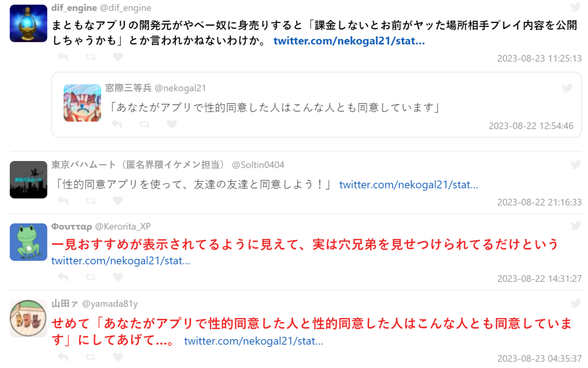The image size is (588, 368).
Task: Reply to yamada81y's tweet
Action: tap(63, 357)
